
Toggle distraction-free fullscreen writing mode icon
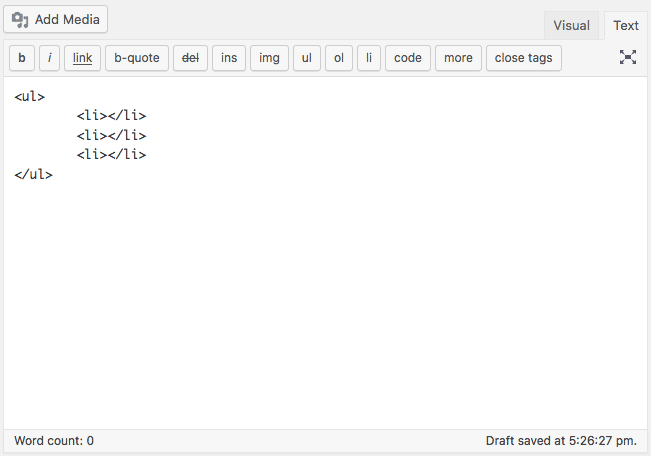628,57
